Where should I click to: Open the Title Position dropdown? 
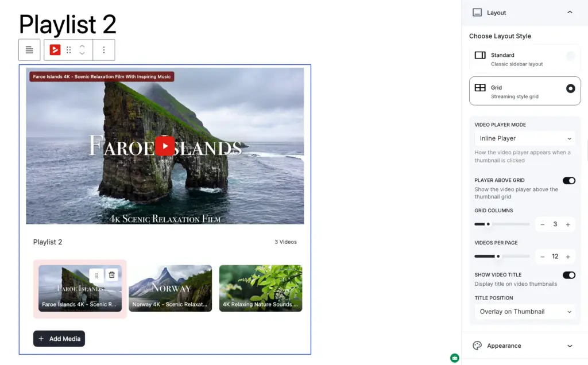(524, 312)
